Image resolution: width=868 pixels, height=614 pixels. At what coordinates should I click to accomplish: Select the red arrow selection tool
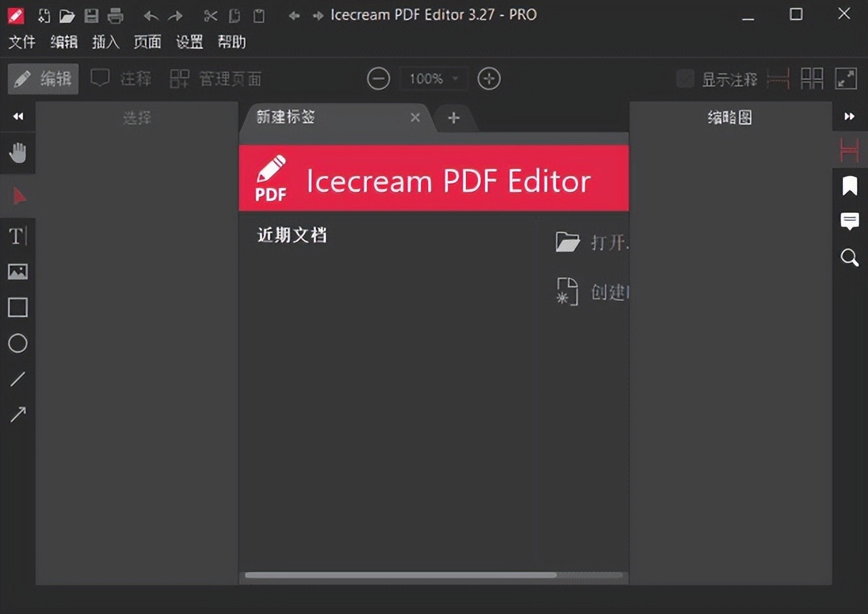tap(18, 197)
